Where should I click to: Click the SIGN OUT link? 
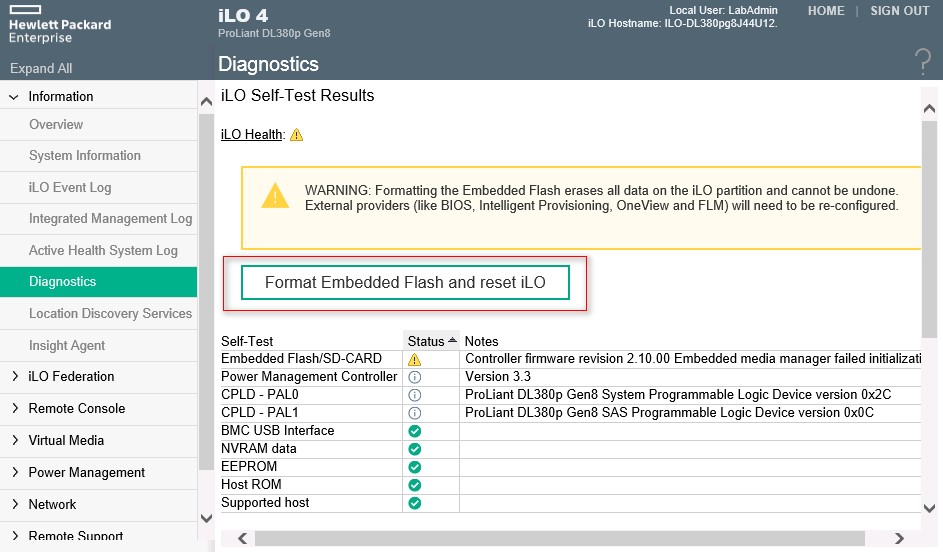tap(899, 11)
